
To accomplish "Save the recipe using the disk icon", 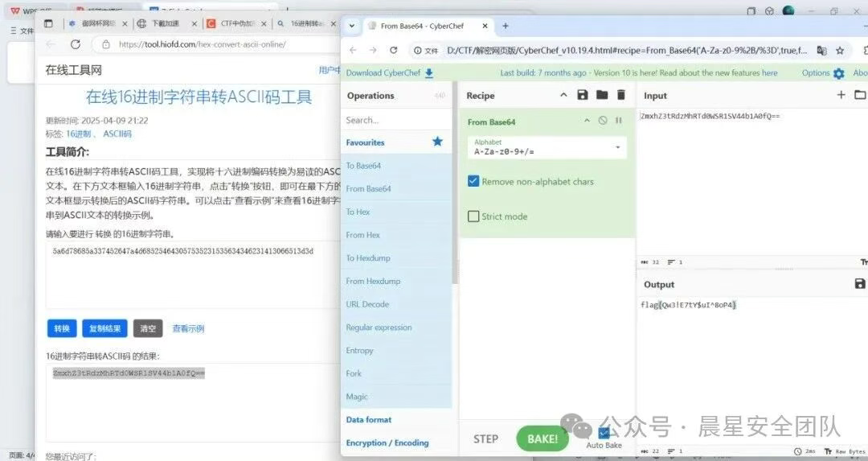I will click(583, 95).
